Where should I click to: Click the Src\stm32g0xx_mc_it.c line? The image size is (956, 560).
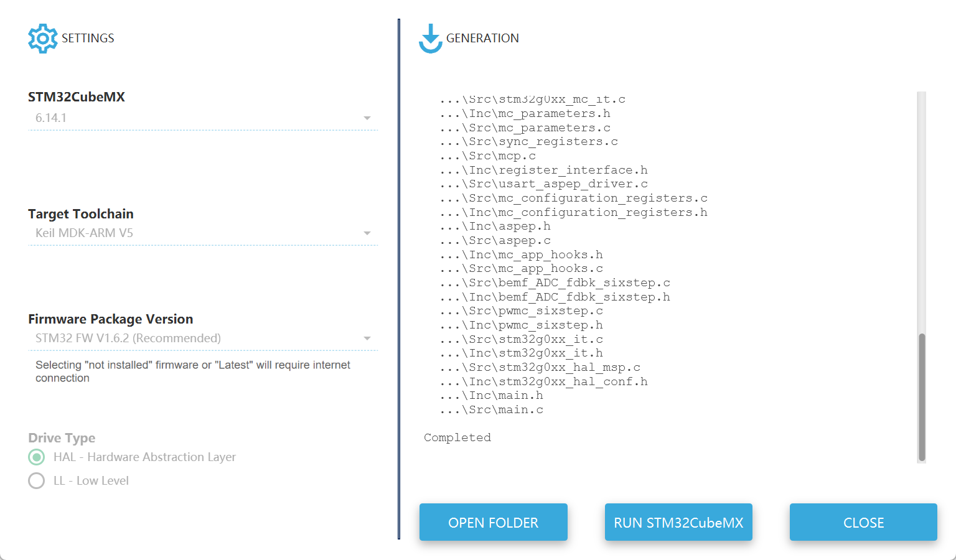pyautogui.click(x=532, y=100)
